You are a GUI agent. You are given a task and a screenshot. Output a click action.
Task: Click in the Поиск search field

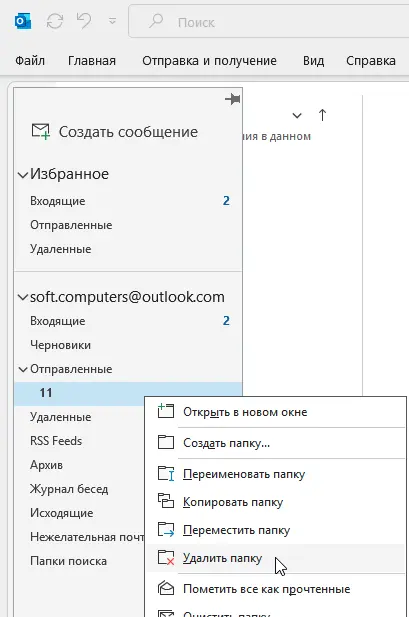click(268, 22)
